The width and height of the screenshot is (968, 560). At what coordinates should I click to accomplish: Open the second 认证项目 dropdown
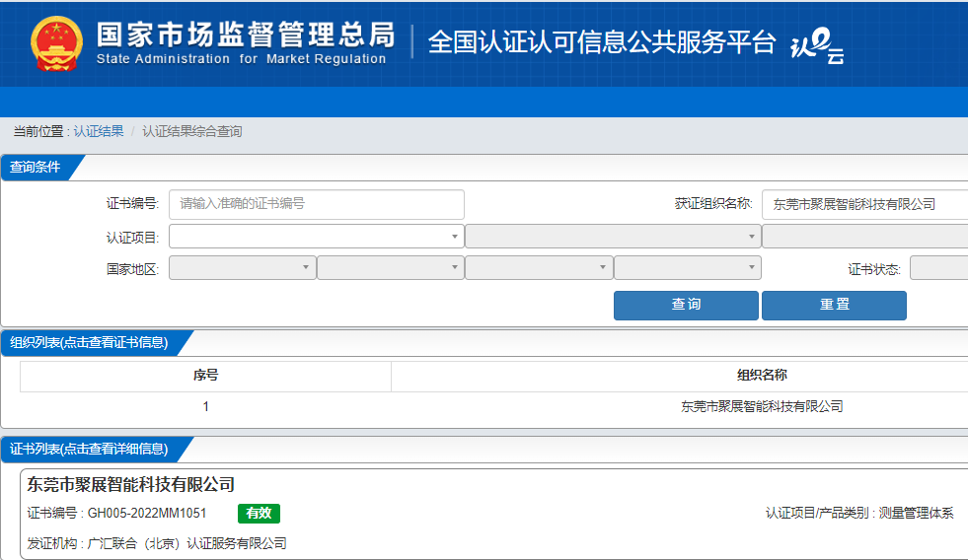613,237
